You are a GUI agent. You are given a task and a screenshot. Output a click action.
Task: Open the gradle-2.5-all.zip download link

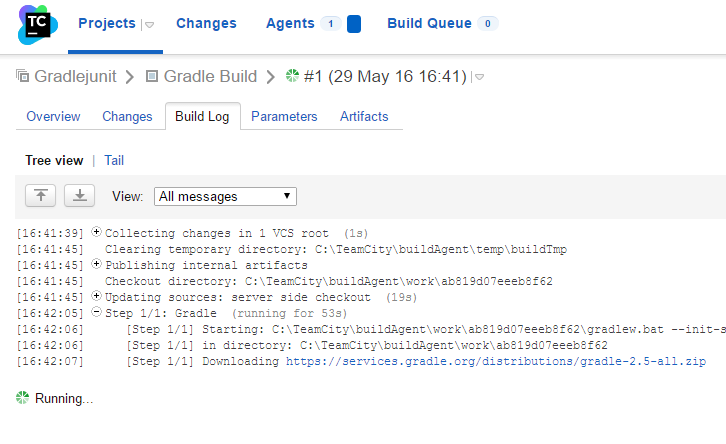496,361
